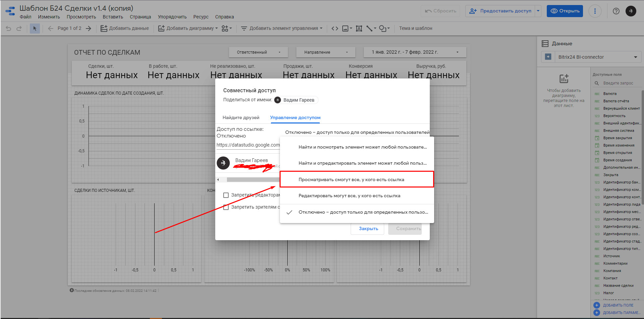The height and width of the screenshot is (319, 644).
Task: Check the 'Запретить редакторам' checkbox
Action: (x=226, y=195)
